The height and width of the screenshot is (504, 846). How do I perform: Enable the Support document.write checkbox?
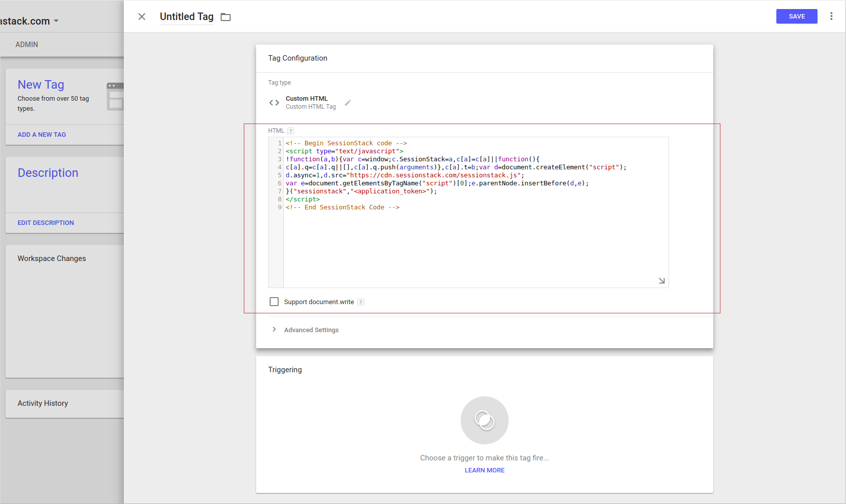tap(274, 302)
